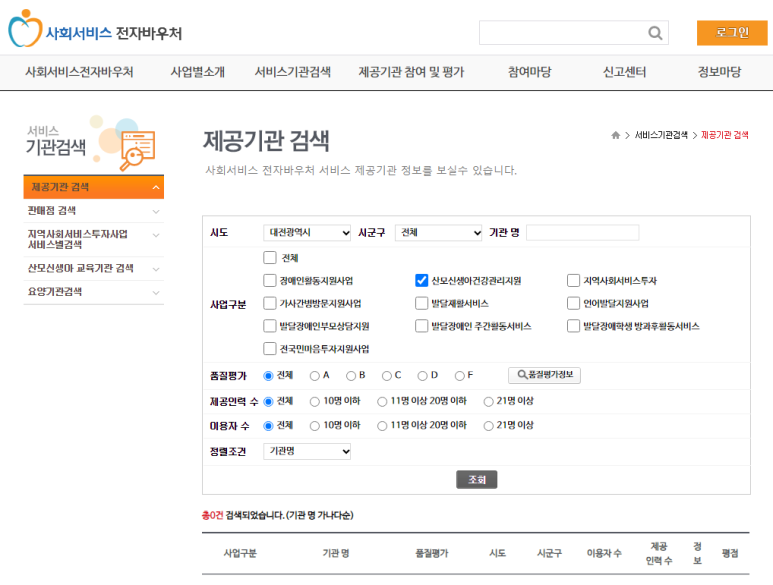Select 품질평가 grade F radio
The height and width of the screenshot is (585, 773).
459,376
